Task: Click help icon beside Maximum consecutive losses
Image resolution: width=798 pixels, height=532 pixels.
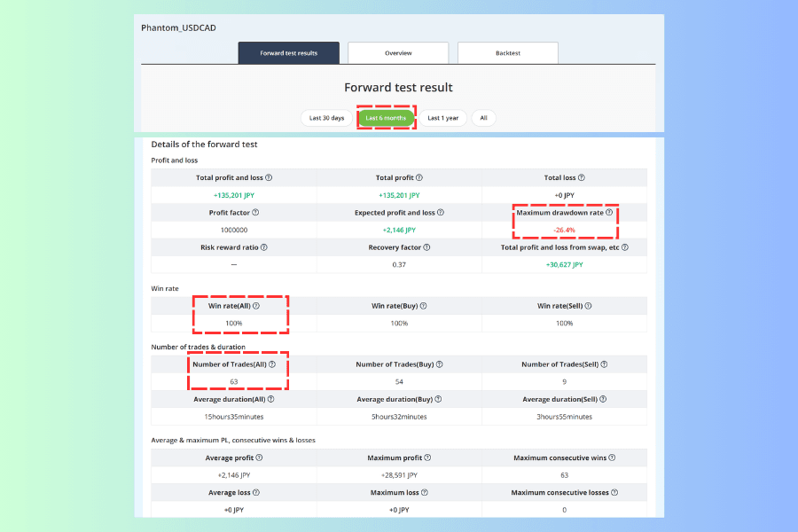Action: click(614, 492)
